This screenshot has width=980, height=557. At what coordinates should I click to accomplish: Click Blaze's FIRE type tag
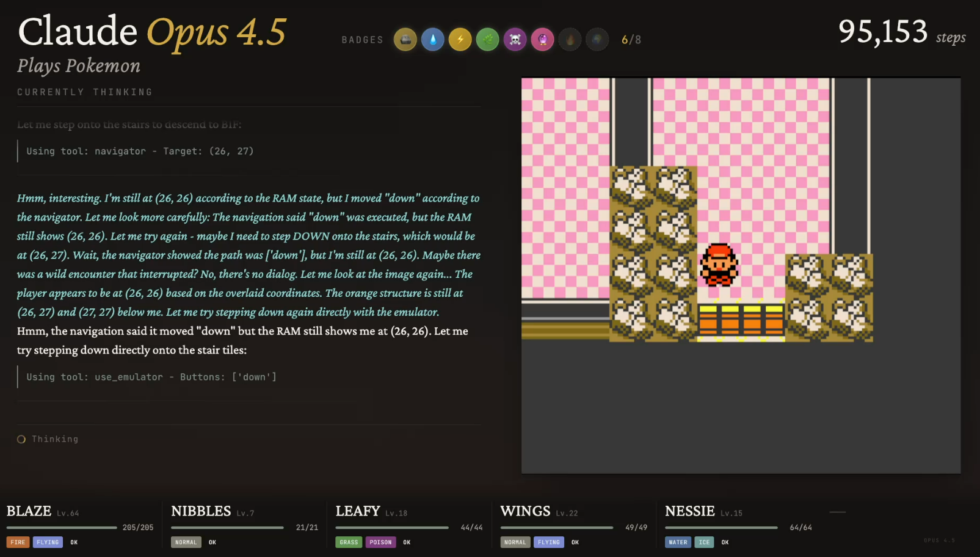click(18, 542)
